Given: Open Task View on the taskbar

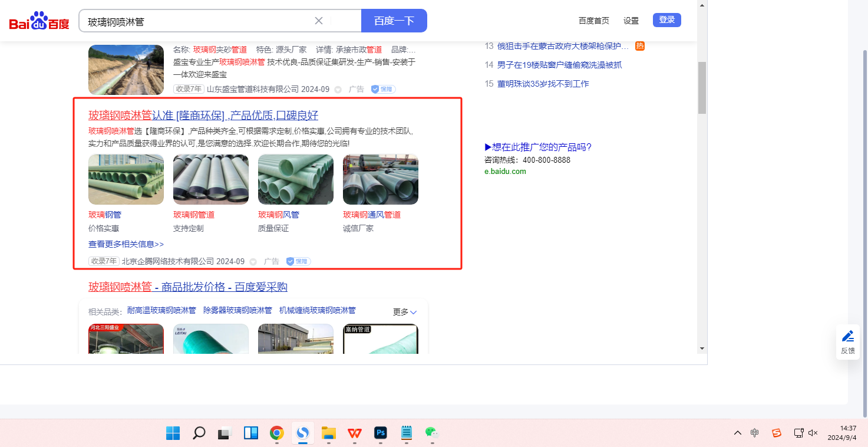Looking at the screenshot, I should point(225,433).
